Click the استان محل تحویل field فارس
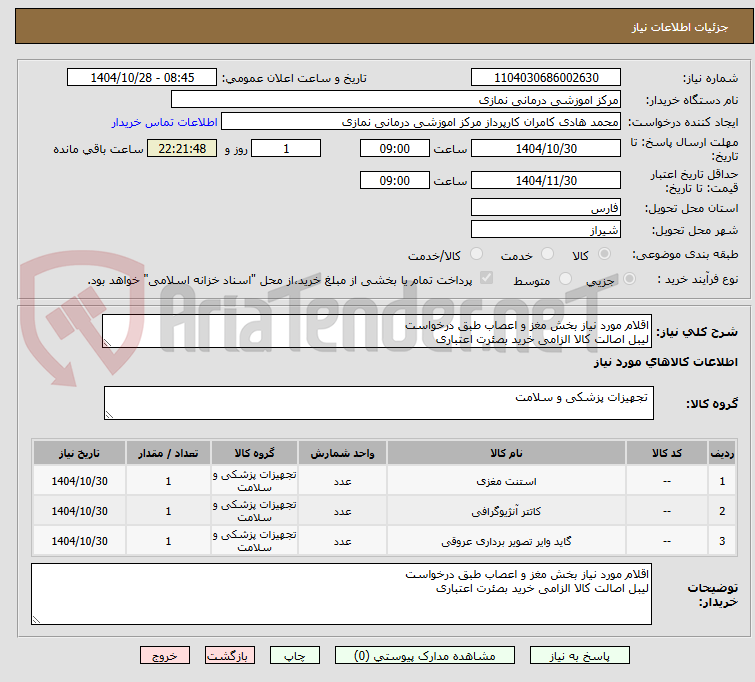Viewport: 755px width, 682px height. coord(546,208)
